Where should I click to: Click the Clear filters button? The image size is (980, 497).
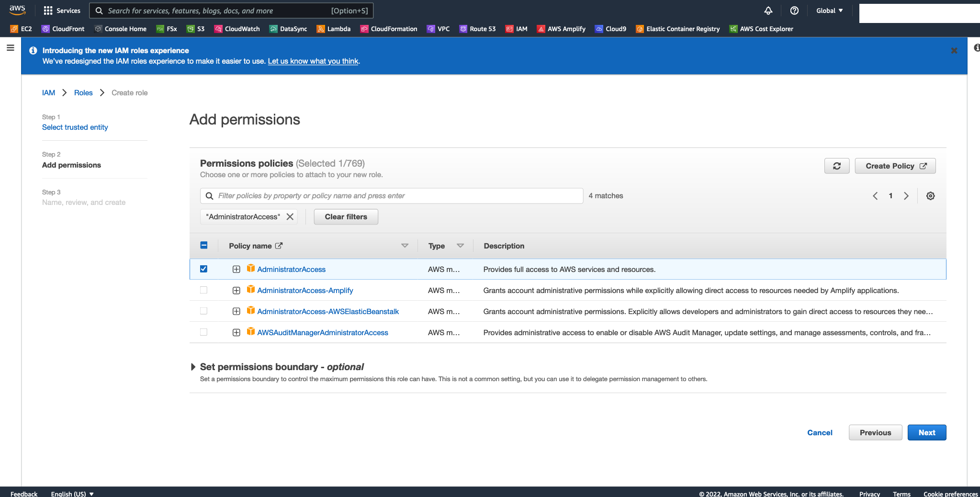(x=346, y=217)
